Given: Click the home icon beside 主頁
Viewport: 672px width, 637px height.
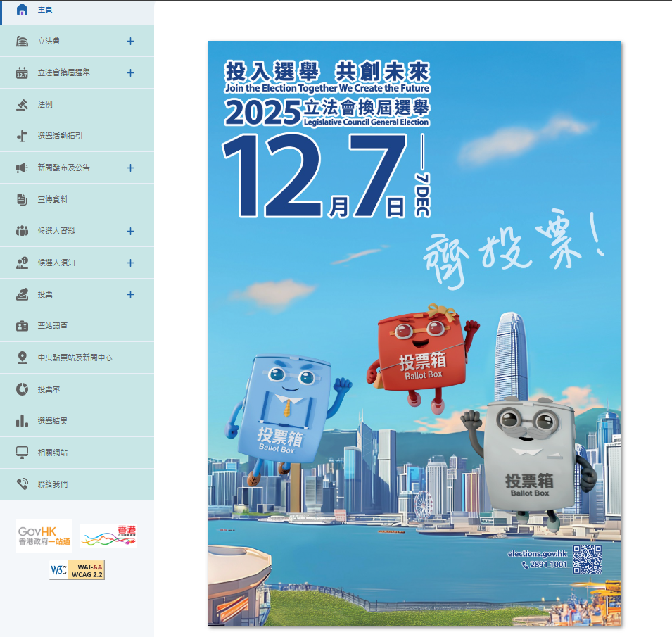Looking at the screenshot, I should 22,10.
